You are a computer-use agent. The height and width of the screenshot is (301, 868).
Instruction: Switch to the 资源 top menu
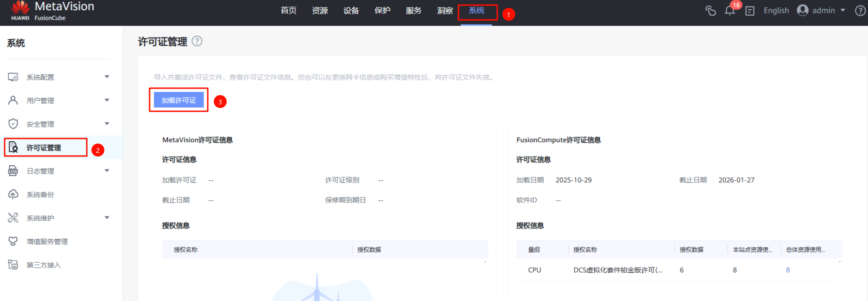(319, 11)
